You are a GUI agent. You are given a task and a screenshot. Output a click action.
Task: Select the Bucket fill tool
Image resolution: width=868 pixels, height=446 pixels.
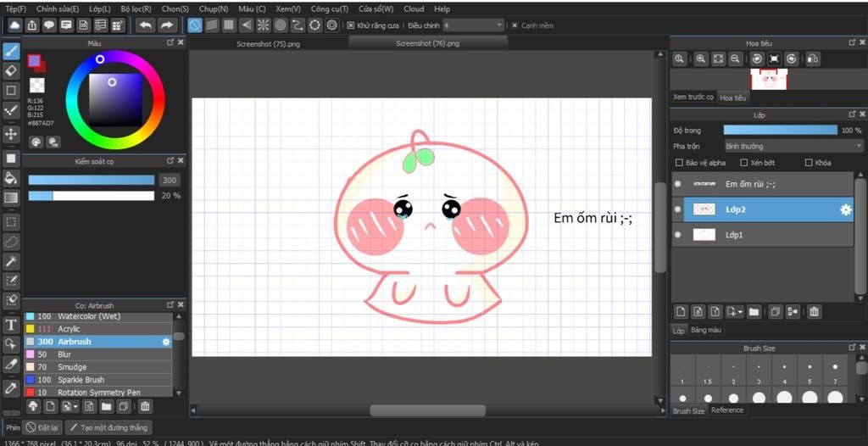coord(11,178)
